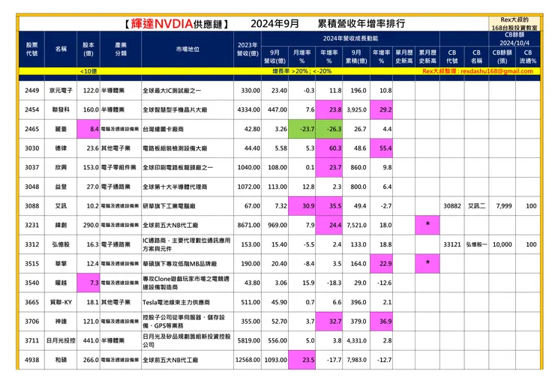This screenshot has height=392, width=555.
Task: Click the green monthly growth cell -23.7
Action: (302, 129)
